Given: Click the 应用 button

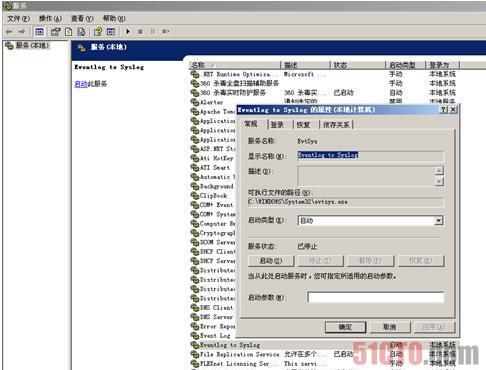Looking at the screenshot, I should coord(434,327).
